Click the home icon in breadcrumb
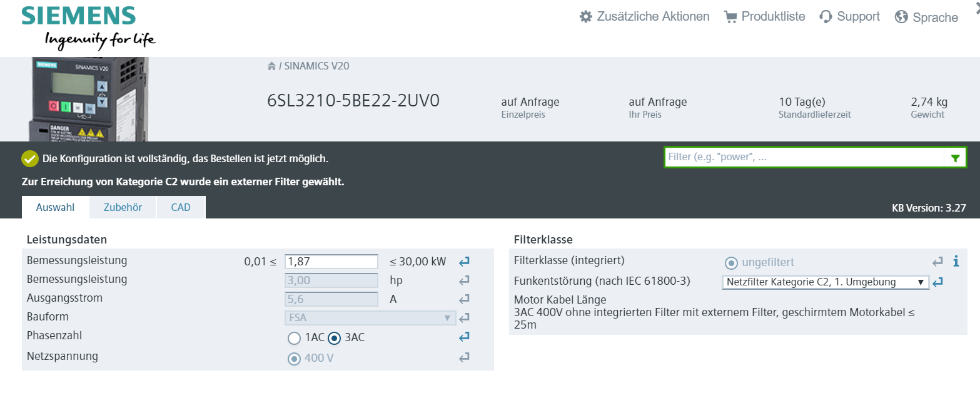Viewport: 980px width, 415px height. pyautogui.click(x=271, y=66)
